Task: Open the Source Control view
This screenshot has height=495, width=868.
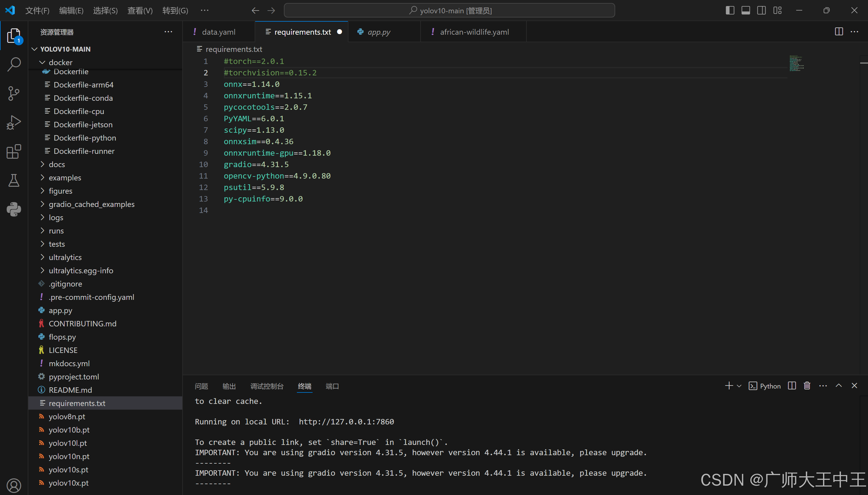Action: (x=14, y=93)
